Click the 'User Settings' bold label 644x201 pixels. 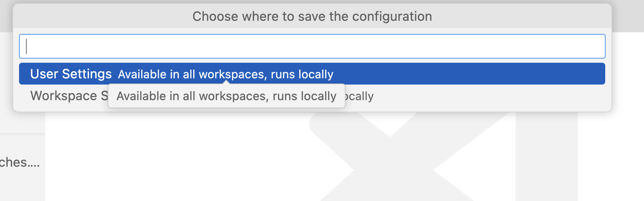point(71,74)
